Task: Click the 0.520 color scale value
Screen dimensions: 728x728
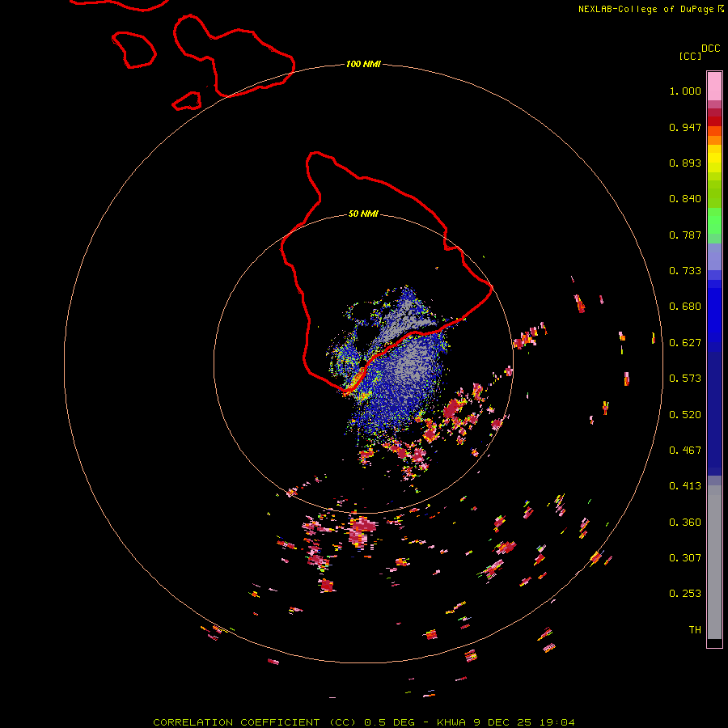Action: 685,415
